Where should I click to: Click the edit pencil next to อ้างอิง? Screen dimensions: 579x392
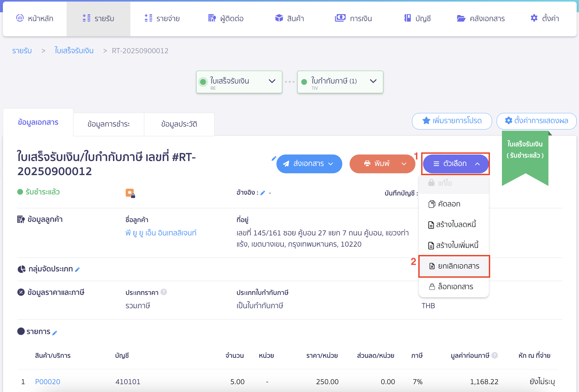coord(263,193)
